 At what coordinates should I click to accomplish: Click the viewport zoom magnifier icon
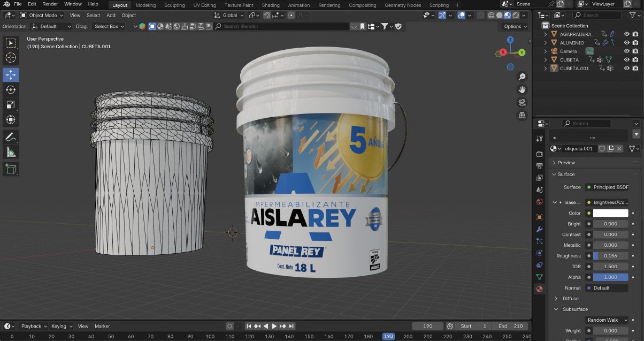[x=523, y=77]
